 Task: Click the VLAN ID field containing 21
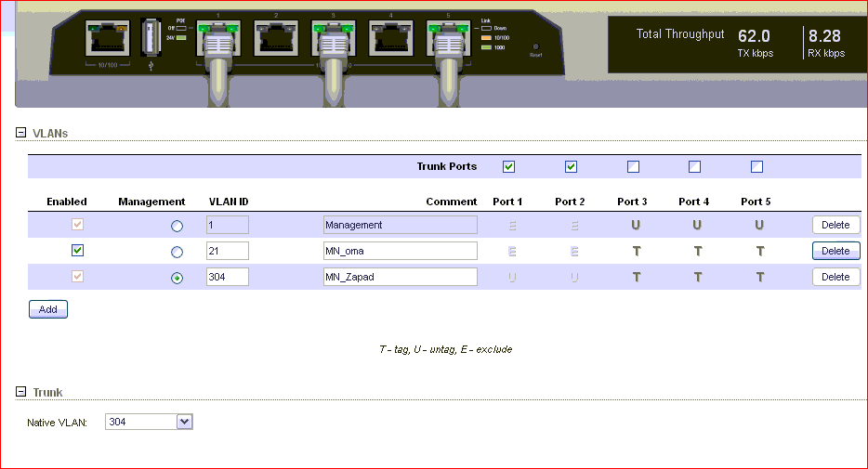(x=227, y=251)
